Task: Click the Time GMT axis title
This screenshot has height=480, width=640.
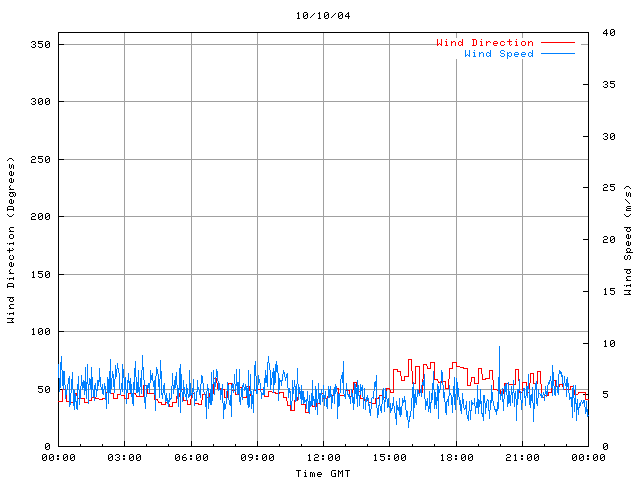Action: point(323,473)
